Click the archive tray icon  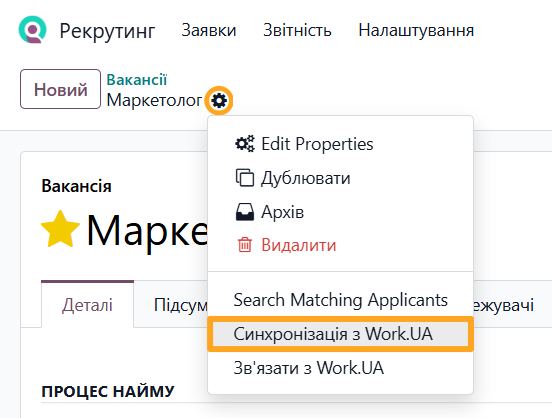point(245,212)
